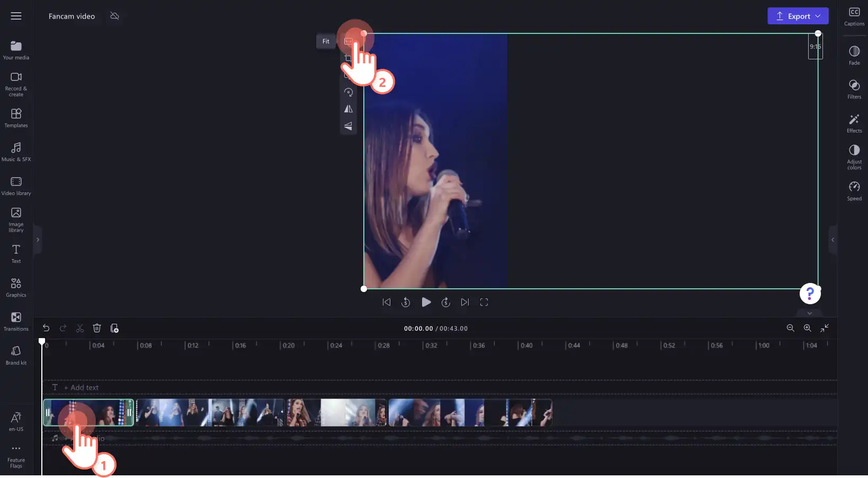Open Adjust colors panel
868x478 pixels.
tap(854, 157)
